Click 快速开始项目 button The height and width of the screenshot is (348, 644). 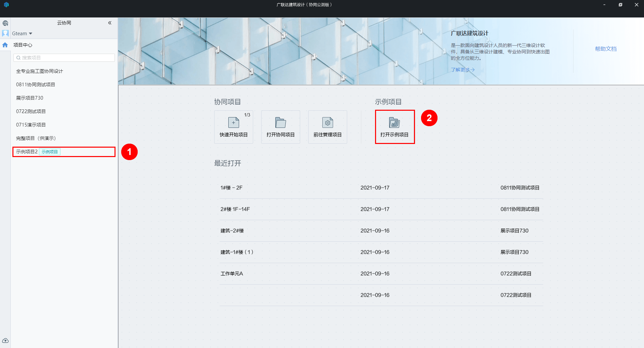tap(234, 127)
